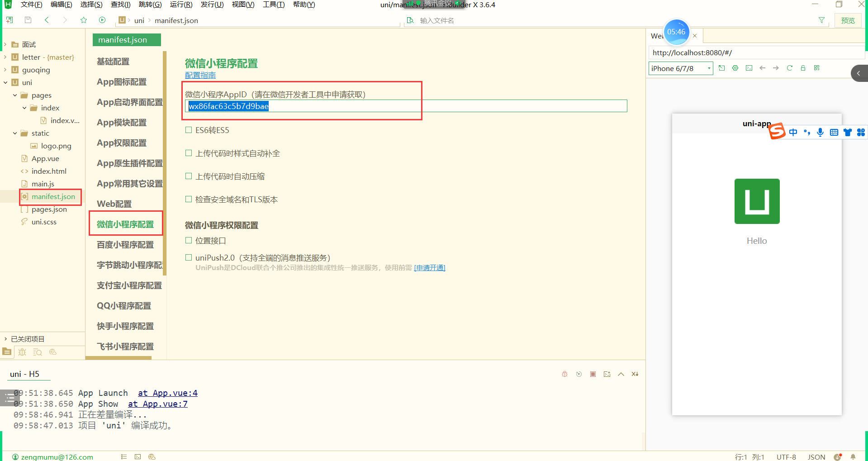This screenshot has height=461, width=868.
Task: Click the red debug bug icon in console
Action: pyautogui.click(x=564, y=374)
